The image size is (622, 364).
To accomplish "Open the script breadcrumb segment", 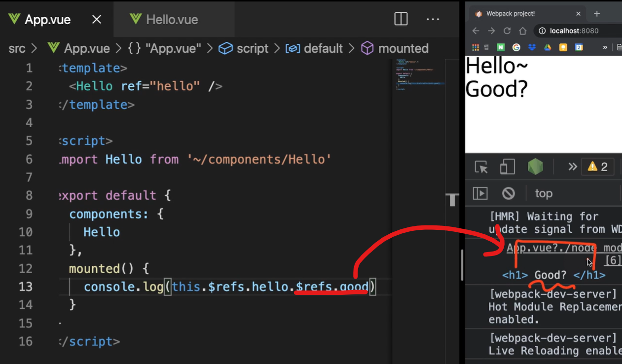I will pos(244,48).
